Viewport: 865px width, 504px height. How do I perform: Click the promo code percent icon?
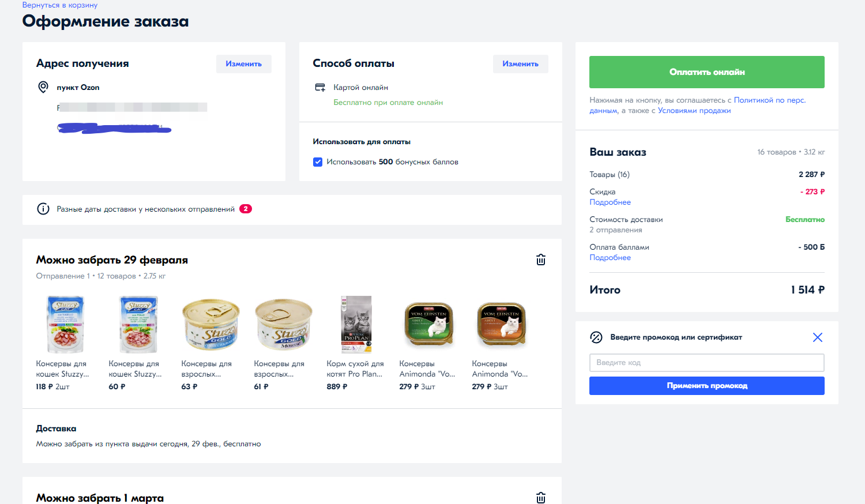coord(596,337)
